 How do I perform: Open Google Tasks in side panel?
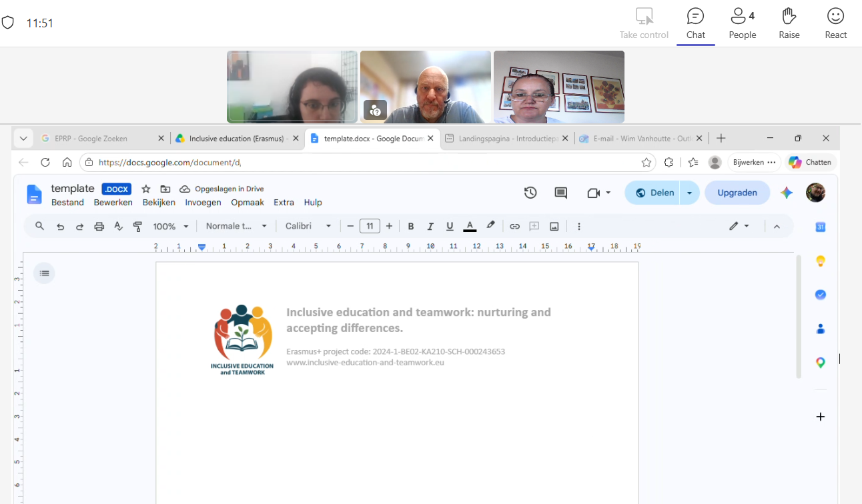[821, 295]
